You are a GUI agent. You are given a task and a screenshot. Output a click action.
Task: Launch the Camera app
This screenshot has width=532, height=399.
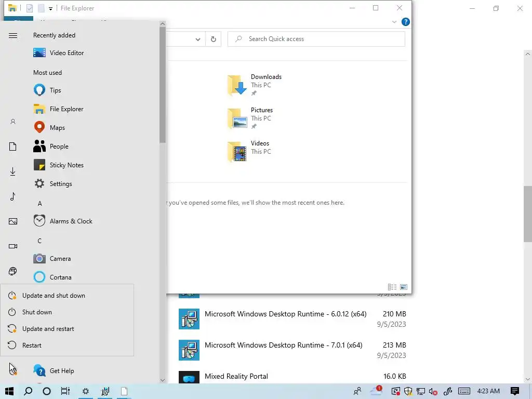click(52, 259)
